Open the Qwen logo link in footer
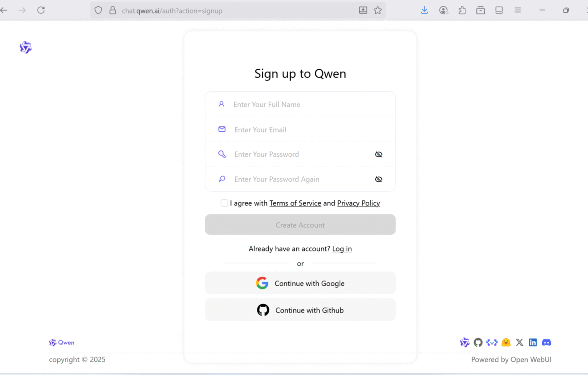588x375 pixels. pyautogui.click(x=61, y=342)
